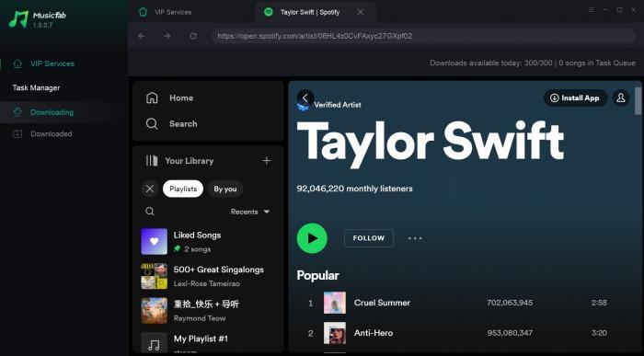644x356 pixels.
Task: Click the Popular section heading
Action: [318, 276]
